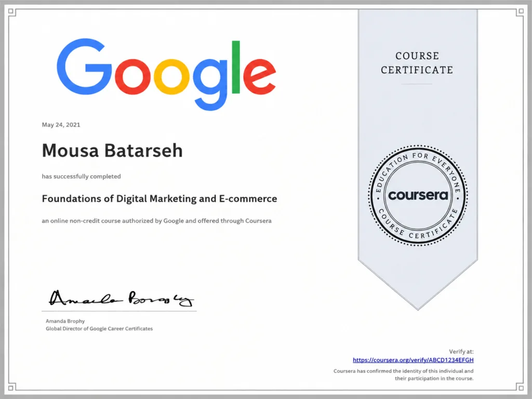This screenshot has height=399, width=532.
Task: Click the Coursera circular seal
Action: click(418, 195)
